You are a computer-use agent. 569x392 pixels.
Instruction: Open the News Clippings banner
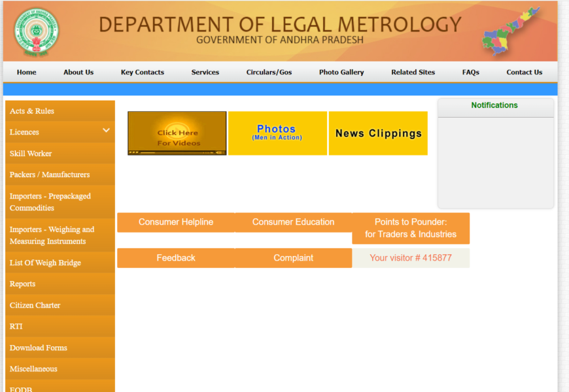378,133
